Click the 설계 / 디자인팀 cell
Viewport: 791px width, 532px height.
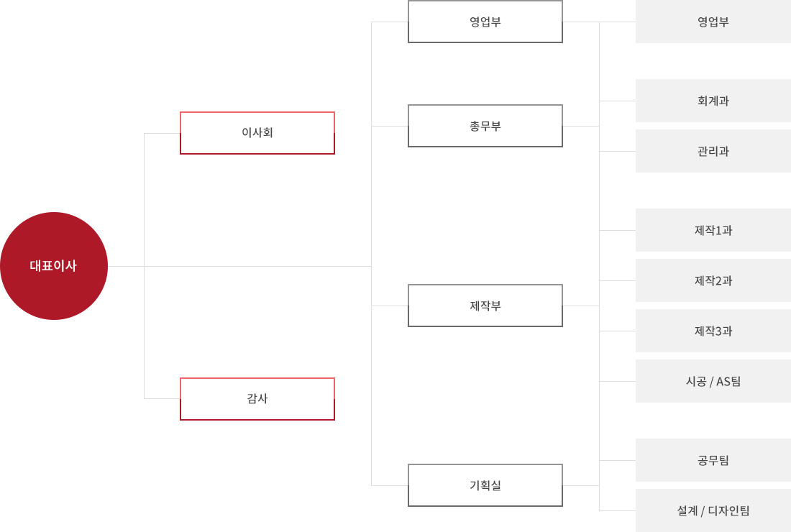[713, 510]
